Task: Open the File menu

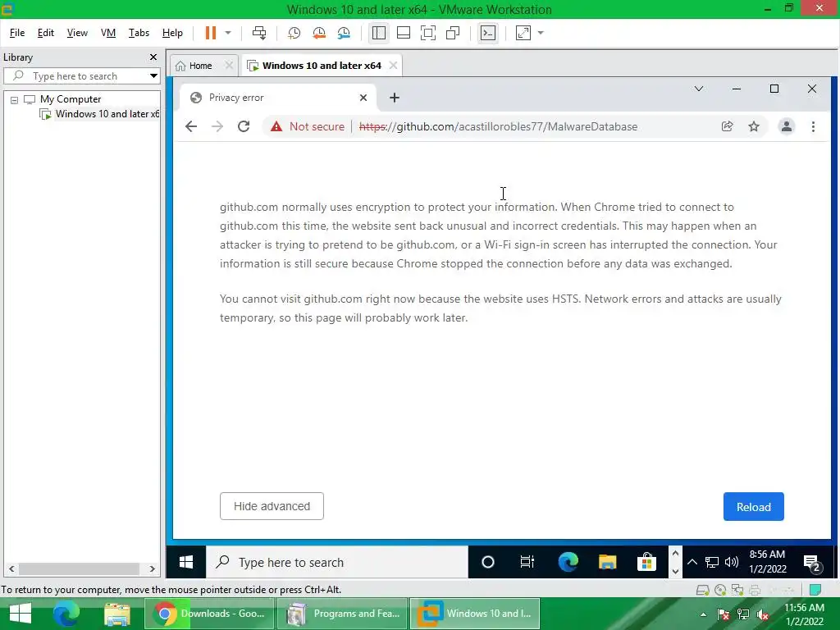Action: click(17, 33)
